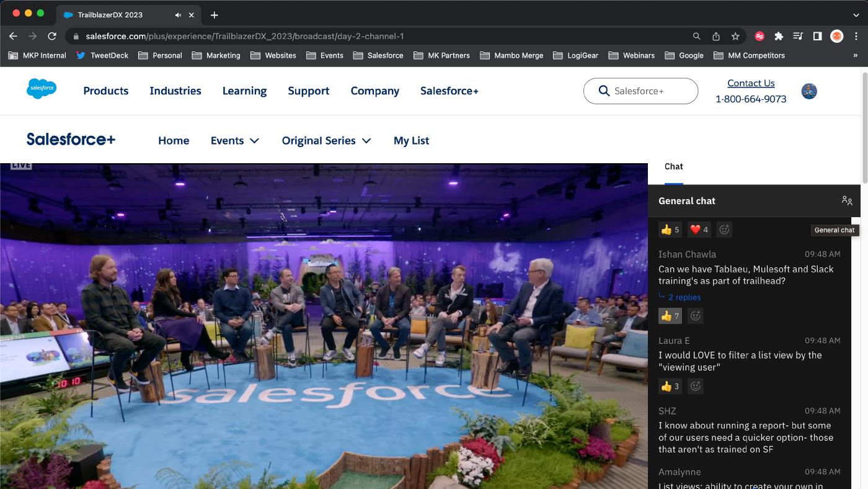Image resolution: width=868 pixels, height=489 pixels.
Task: Click the share icon in the address bar
Action: [716, 36]
